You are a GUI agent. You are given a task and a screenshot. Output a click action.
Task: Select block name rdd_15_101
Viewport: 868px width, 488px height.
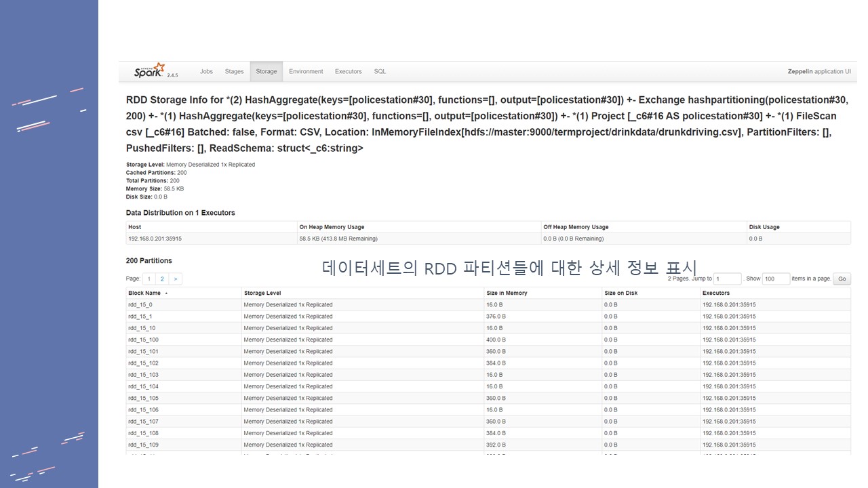point(143,351)
